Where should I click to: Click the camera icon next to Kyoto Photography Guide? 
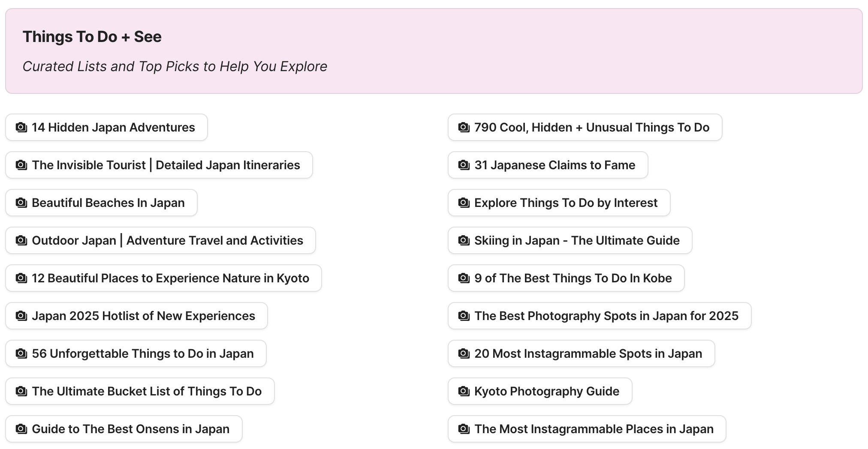(464, 391)
